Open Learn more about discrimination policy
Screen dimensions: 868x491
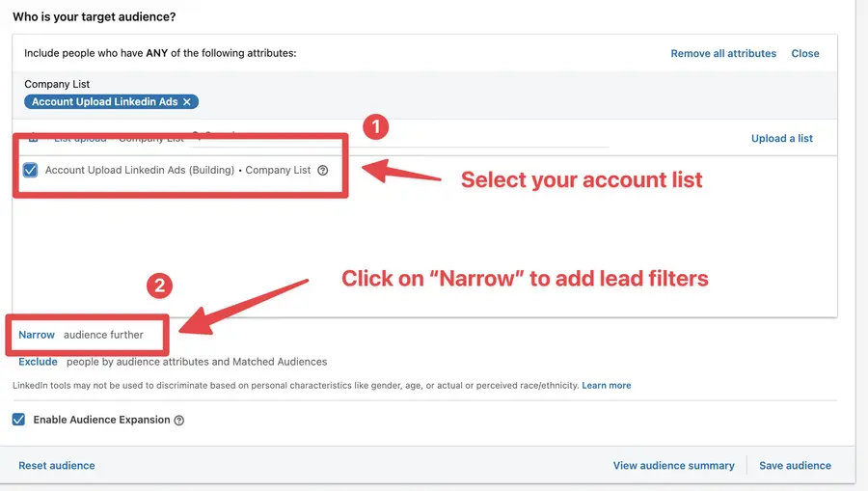[607, 385]
